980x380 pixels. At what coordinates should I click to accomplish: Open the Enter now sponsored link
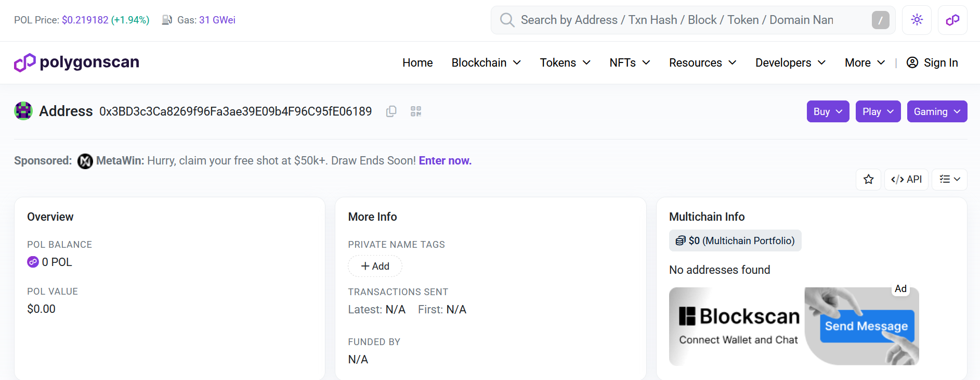445,161
